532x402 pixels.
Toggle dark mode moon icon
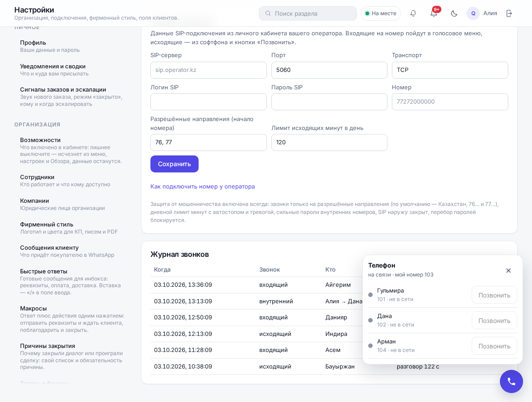point(454,13)
